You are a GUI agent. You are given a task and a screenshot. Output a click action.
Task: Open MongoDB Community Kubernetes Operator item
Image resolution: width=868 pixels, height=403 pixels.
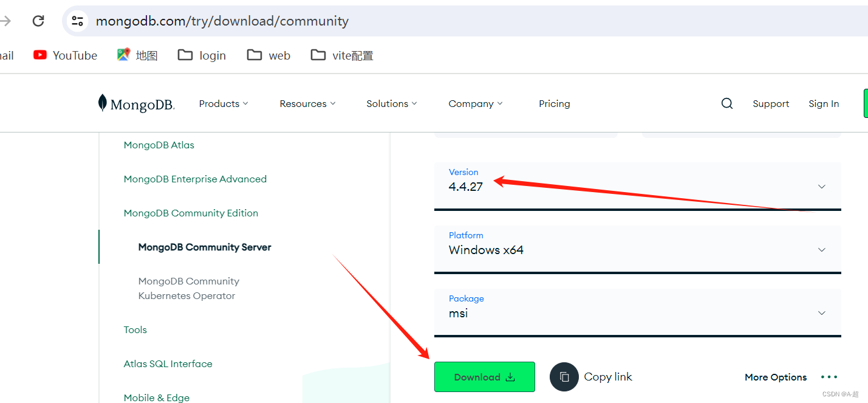point(189,289)
